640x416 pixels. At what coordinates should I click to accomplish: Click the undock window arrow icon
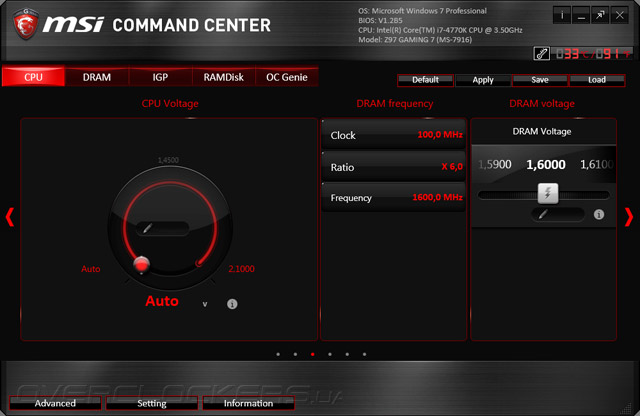pyautogui.click(x=600, y=16)
